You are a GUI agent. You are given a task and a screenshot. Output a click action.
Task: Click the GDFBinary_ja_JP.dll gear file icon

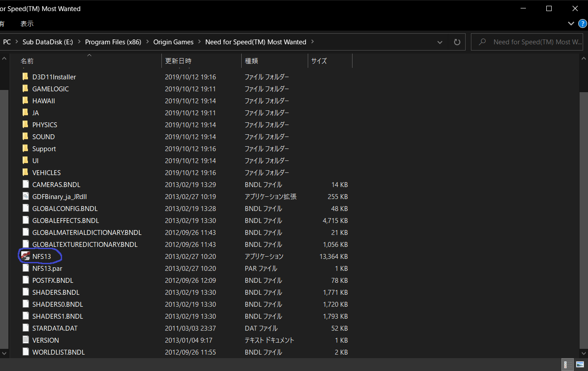pos(25,196)
